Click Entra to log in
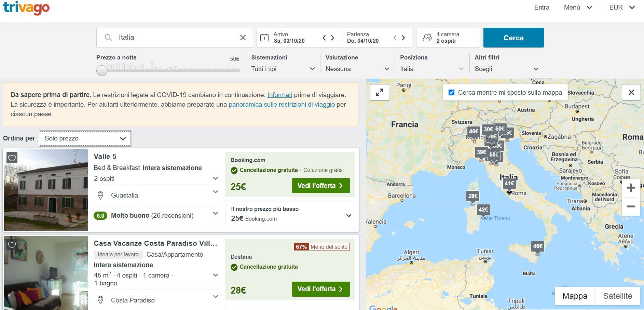 pyautogui.click(x=542, y=8)
